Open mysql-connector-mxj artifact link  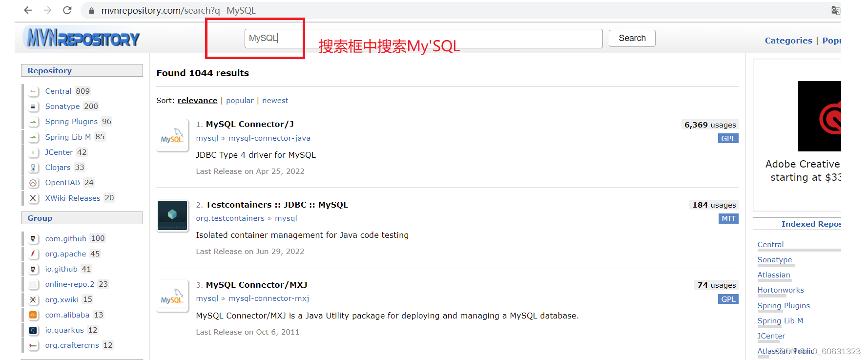(269, 298)
